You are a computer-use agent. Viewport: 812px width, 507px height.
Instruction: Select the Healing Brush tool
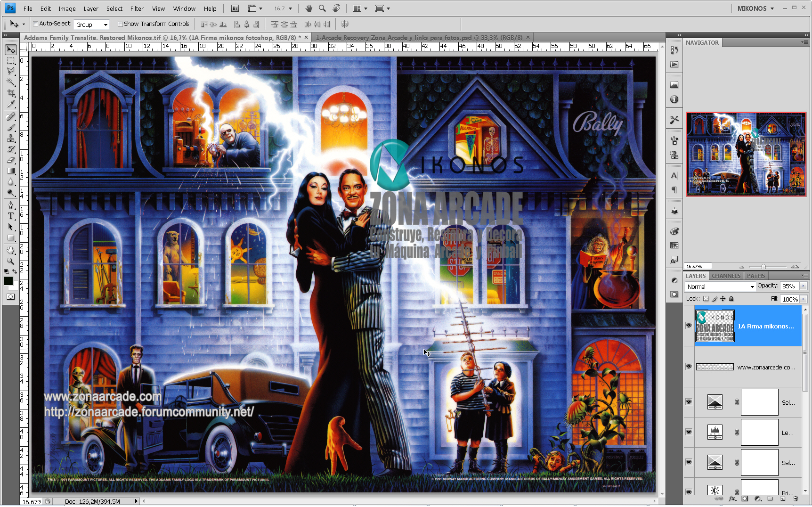click(x=11, y=116)
